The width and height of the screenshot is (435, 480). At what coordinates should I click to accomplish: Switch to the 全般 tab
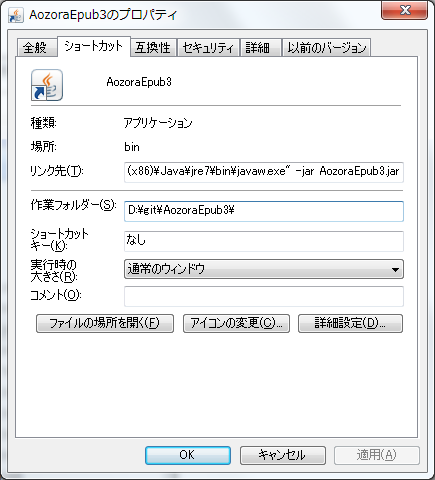pos(36,48)
